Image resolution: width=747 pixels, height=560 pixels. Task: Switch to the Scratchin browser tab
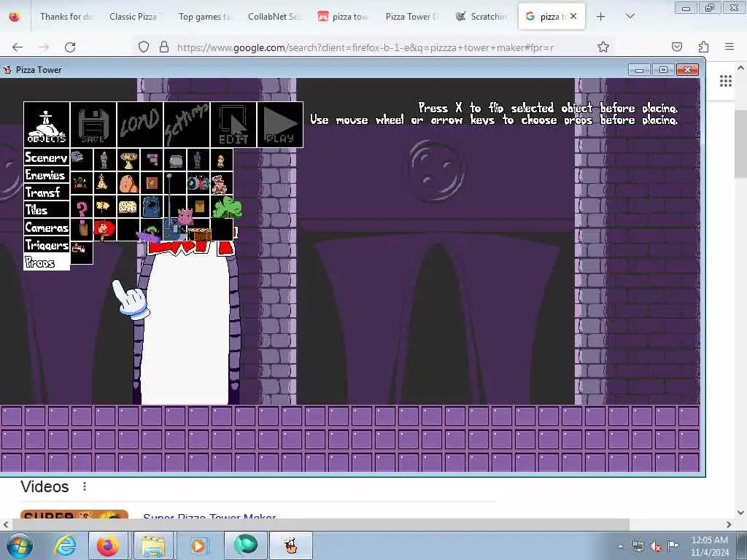tap(483, 17)
